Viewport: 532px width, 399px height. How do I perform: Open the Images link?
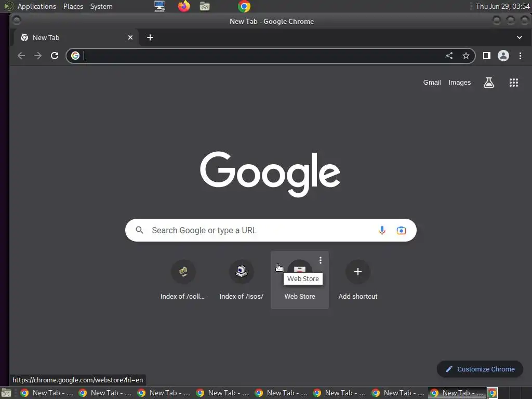click(x=460, y=83)
